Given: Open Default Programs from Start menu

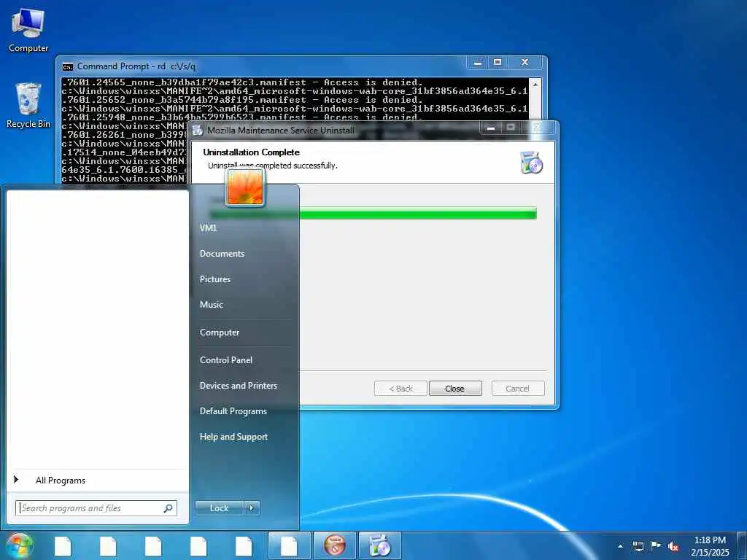Looking at the screenshot, I should pyautogui.click(x=233, y=411).
